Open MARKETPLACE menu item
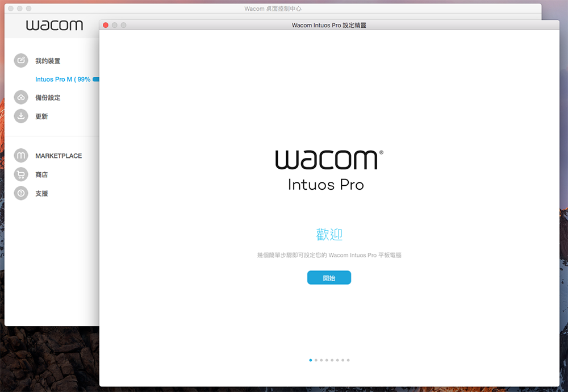The width and height of the screenshot is (568, 392). [59, 156]
